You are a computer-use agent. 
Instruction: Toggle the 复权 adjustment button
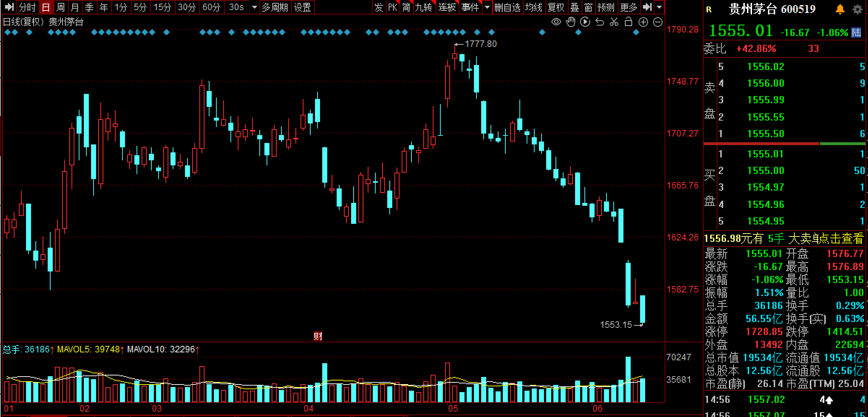[x=556, y=7]
